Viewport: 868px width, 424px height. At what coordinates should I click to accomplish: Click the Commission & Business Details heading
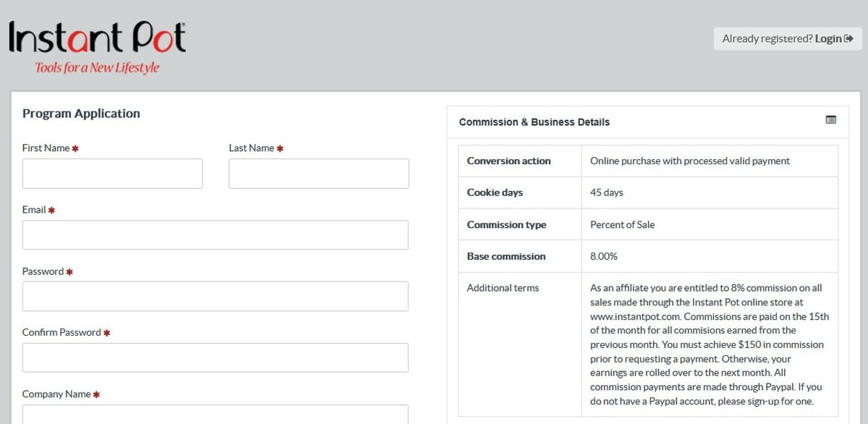point(535,122)
